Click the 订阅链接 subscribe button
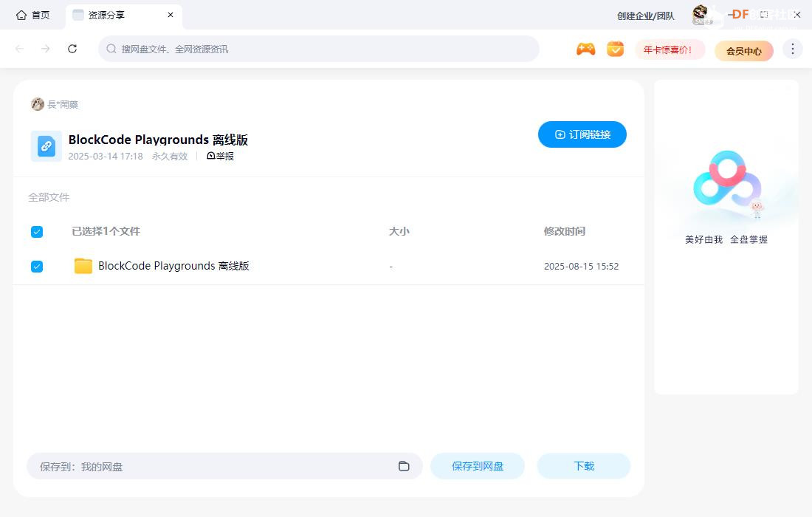The width and height of the screenshot is (812, 517). click(x=582, y=134)
